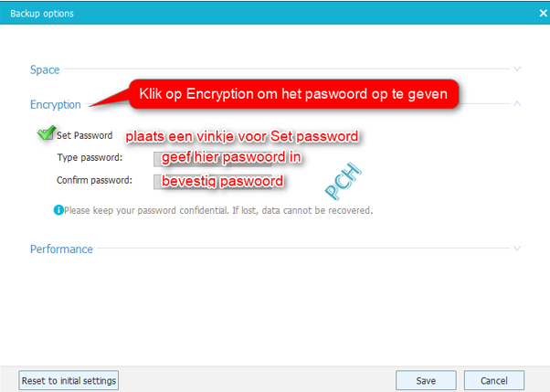Expand the Space section using its chevron
The width and height of the screenshot is (550, 392).
tap(517, 69)
